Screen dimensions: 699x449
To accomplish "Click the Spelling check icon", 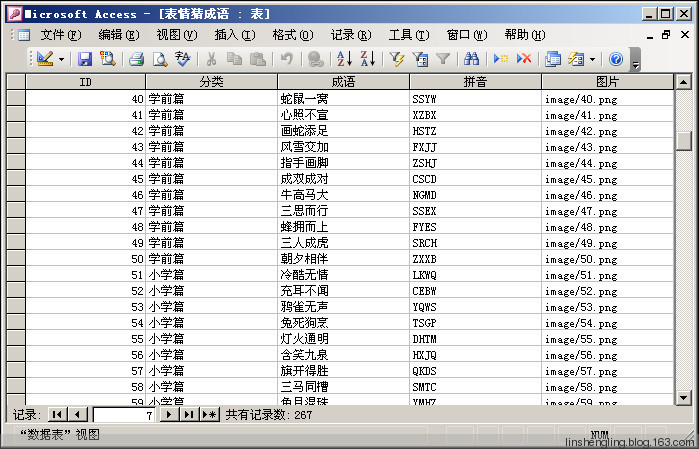I will pyautogui.click(x=183, y=59).
